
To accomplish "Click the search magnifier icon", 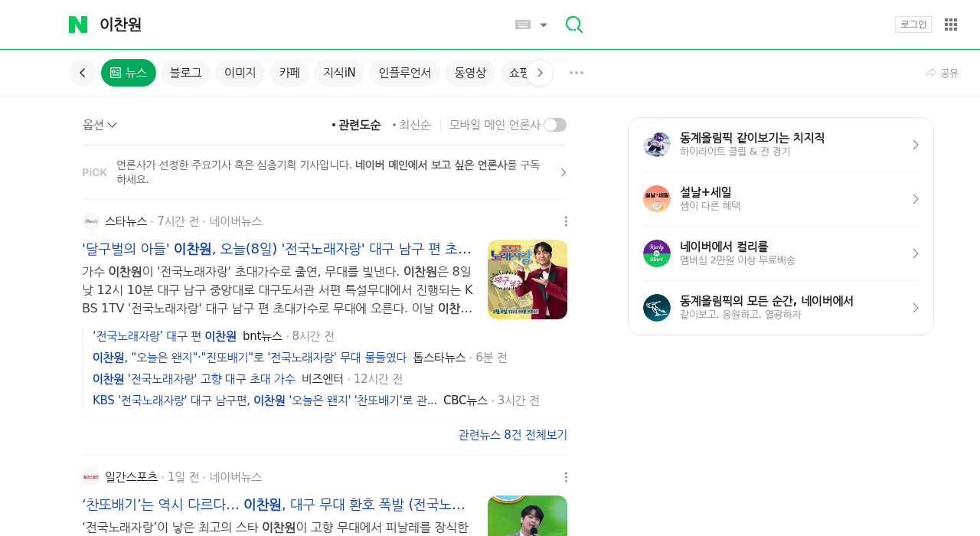I will [x=573, y=24].
